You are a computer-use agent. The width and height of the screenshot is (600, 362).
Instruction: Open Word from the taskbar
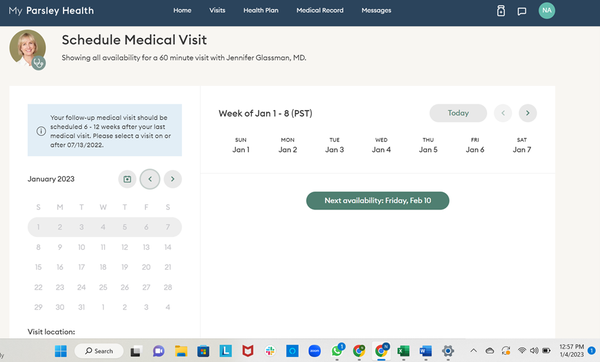(426, 351)
